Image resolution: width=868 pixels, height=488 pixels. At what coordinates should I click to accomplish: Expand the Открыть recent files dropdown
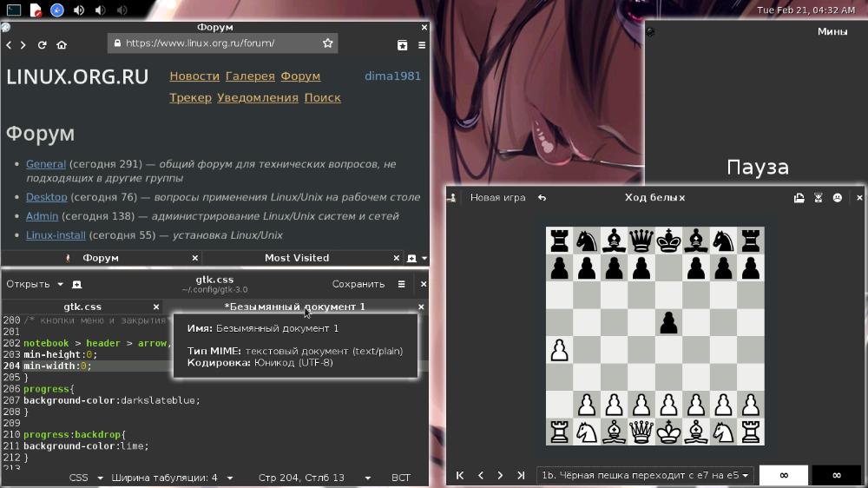60,284
